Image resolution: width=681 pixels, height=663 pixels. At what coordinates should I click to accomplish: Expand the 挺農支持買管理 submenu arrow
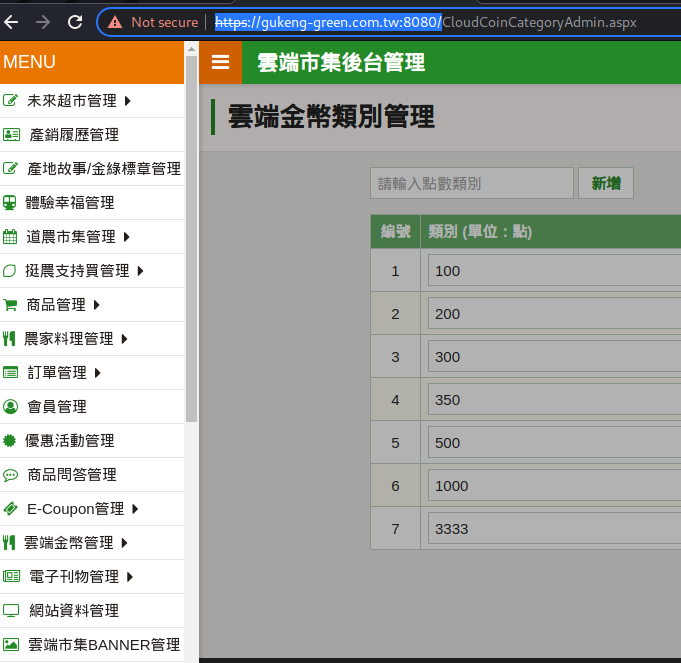coord(140,271)
